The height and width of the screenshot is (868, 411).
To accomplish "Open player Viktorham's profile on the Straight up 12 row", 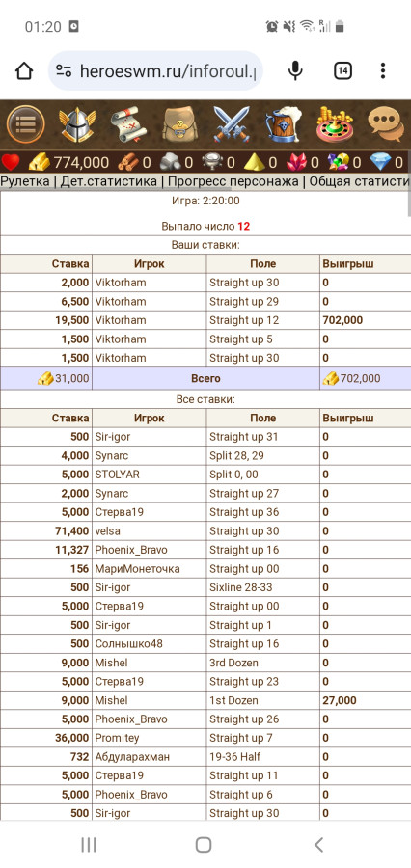I will 121,320.
